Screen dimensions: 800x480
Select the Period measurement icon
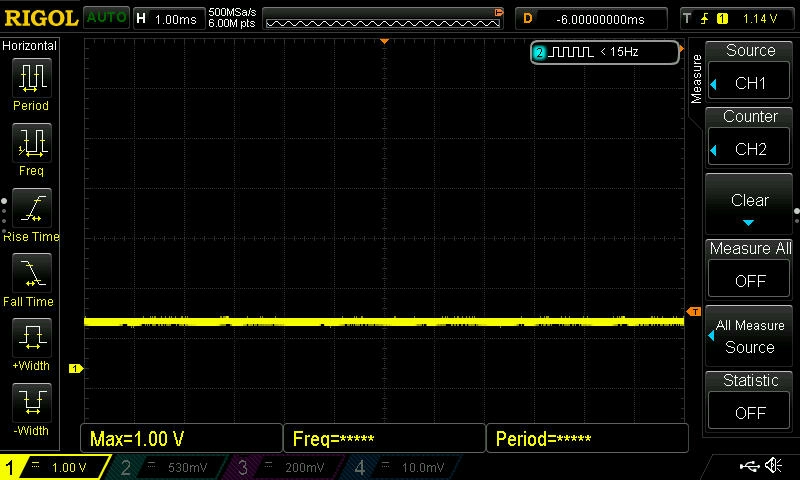tap(31, 79)
